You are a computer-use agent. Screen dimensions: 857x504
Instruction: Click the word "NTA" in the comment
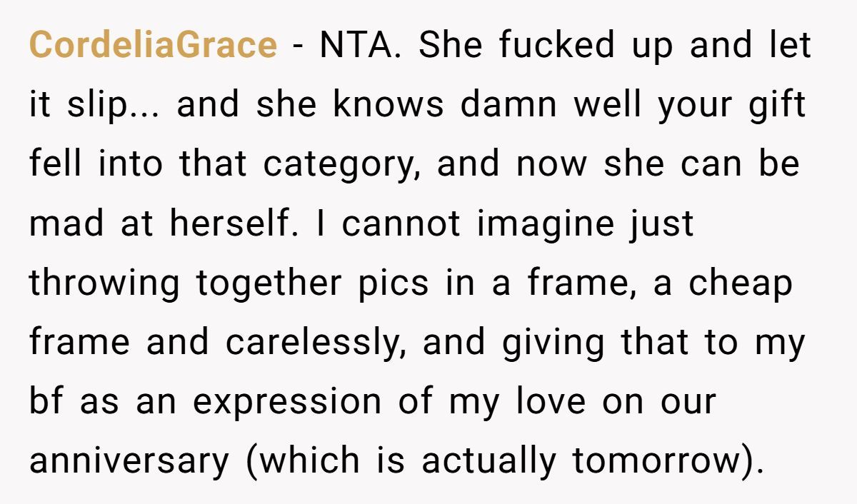pyautogui.click(x=354, y=46)
